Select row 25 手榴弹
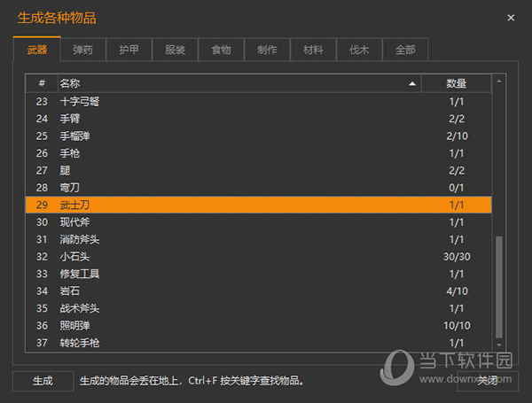Screen dimensions: 532x403 (259, 136)
